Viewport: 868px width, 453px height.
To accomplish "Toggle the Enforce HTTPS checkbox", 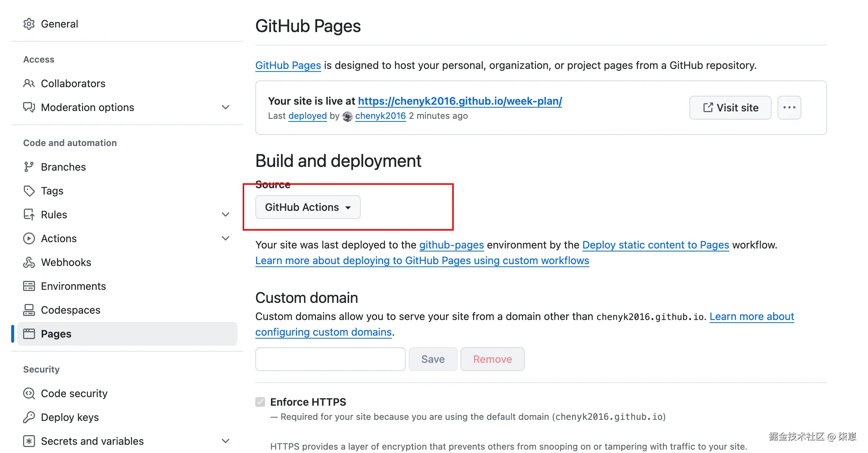I will pyautogui.click(x=260, y=402).
